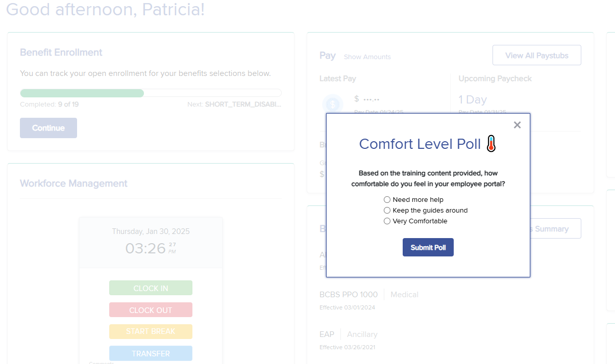Click the Upcoming Paycheck 1 Day section
Image resolution: width=615 pixels, height=364 pixels.
(472, 99)
